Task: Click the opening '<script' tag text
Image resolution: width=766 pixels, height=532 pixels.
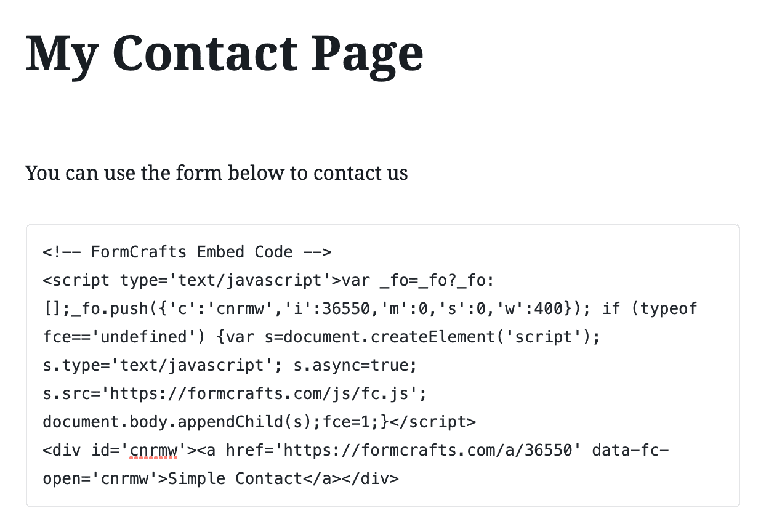Action: 76,280
